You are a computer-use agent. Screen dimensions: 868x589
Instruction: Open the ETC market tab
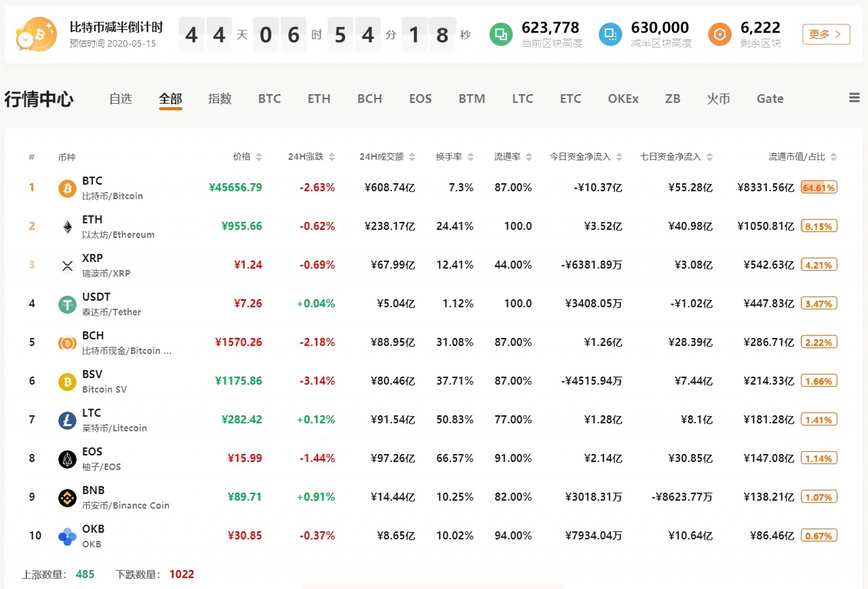570,98
